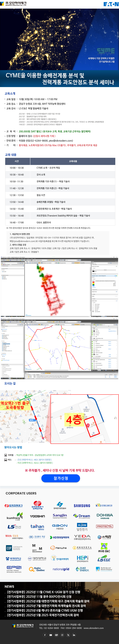Image resolution: width=119 pixels, height=644 pixels.
Task: Click the Modern Hightech logo at top left
Action: (x=14, y=4)
